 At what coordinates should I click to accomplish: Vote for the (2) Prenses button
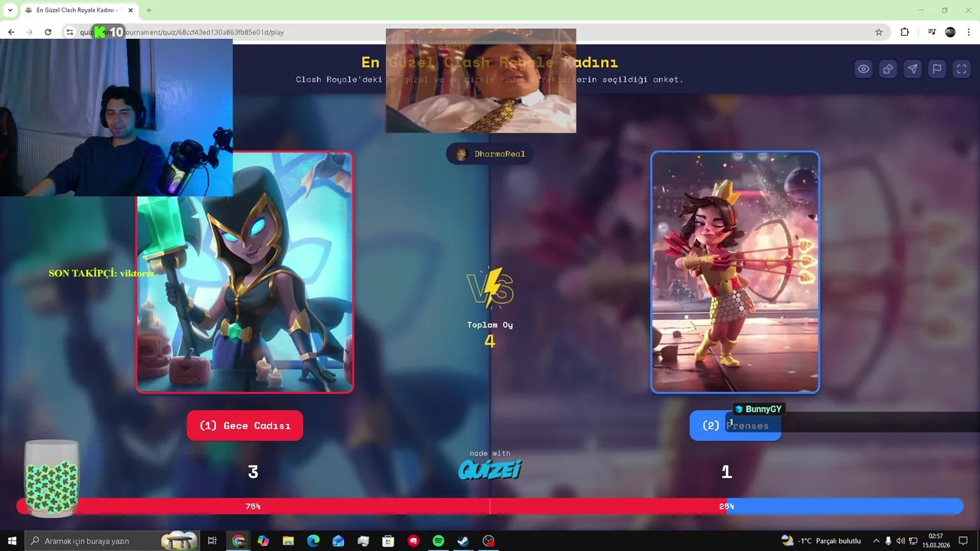(735, 425)
